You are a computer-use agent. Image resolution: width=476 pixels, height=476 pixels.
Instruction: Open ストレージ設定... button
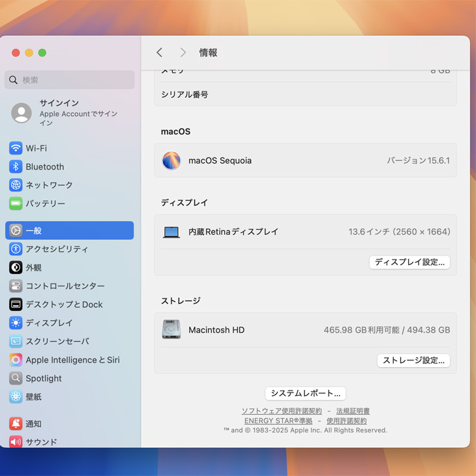413,361
